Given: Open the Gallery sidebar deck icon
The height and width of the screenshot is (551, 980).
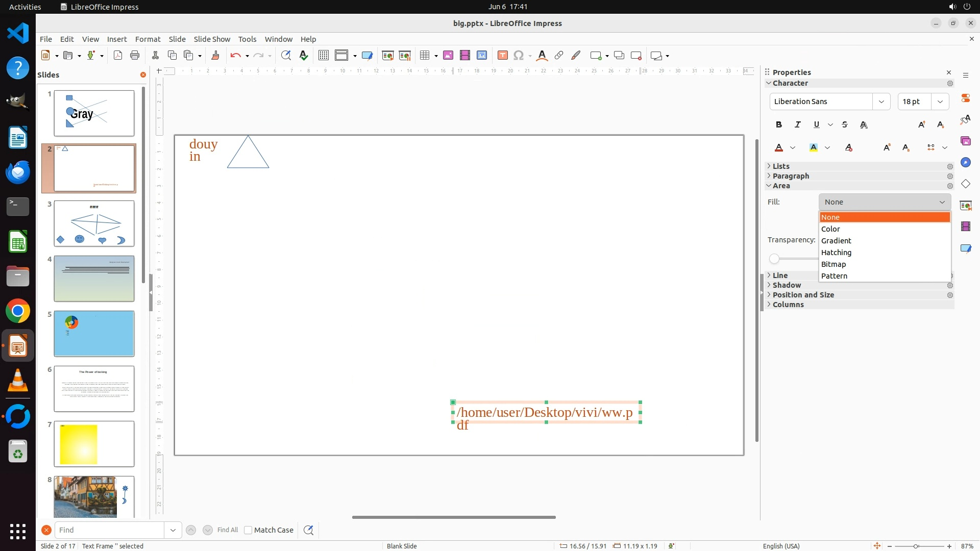Looking at the screenshot, I should (966, 141).
